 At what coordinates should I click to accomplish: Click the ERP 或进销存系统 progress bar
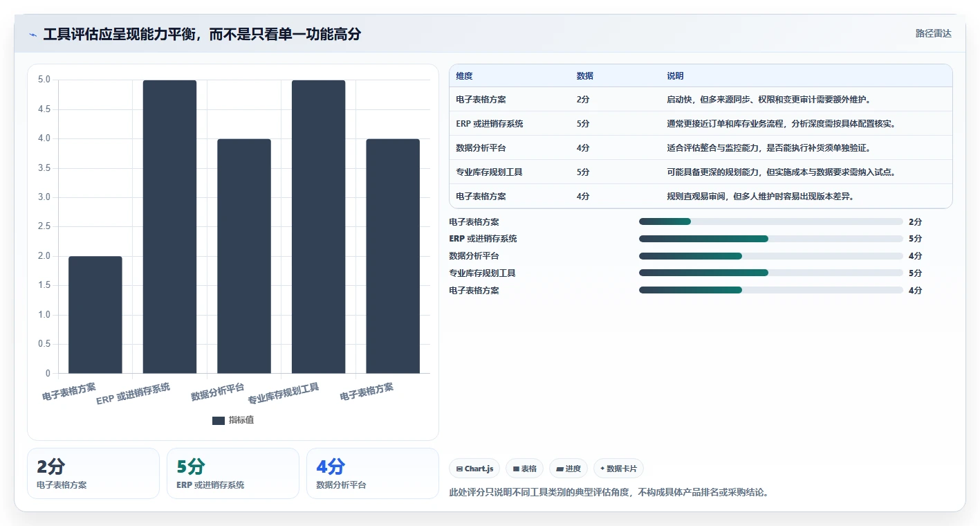coord(771,239)
